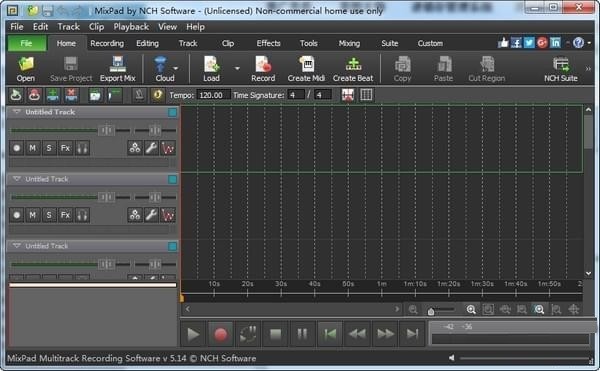Image resolution: width=600 pixels, height=371 pixels.
Task: Pause playback with the Pause button
Action: (302, 334)
